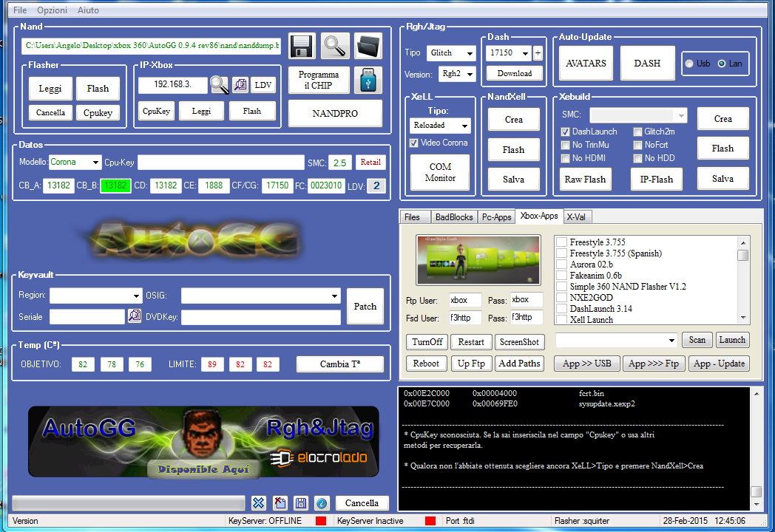Screen dimensions: 775x532
Task: Click the app list scrollbar down arrow
Action: tap(743, 318)
